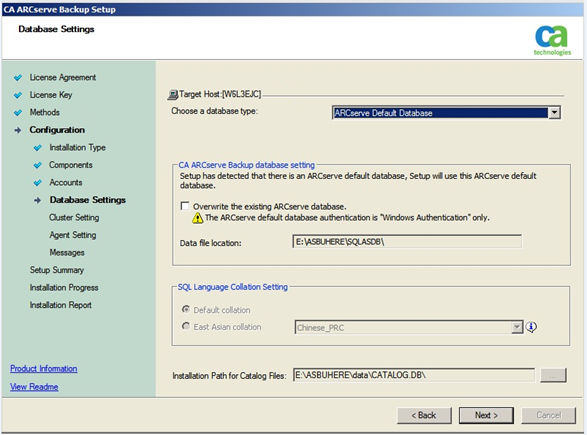Click the arrow icon beside Database Settings
Screen dimensions: 587x435
(x=37, y=200)
